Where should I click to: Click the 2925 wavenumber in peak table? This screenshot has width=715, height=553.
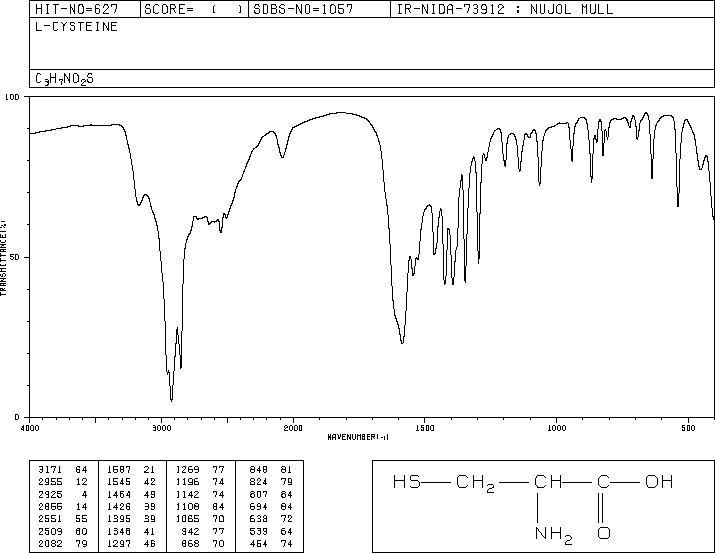click(x=50, y=494)
